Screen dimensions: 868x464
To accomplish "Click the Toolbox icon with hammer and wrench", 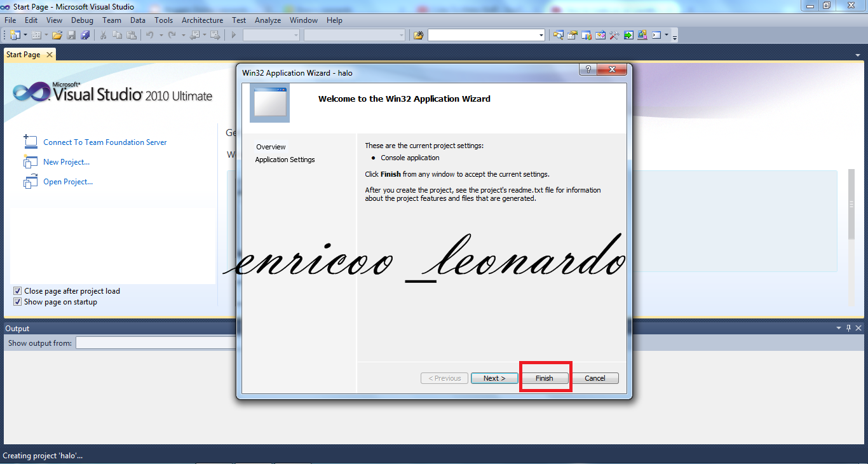I will [614, 35].
